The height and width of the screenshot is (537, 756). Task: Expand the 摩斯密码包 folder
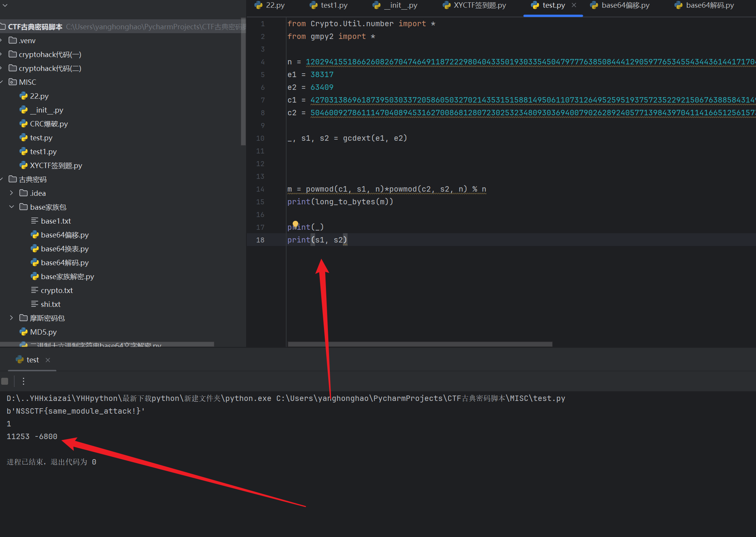11,318
